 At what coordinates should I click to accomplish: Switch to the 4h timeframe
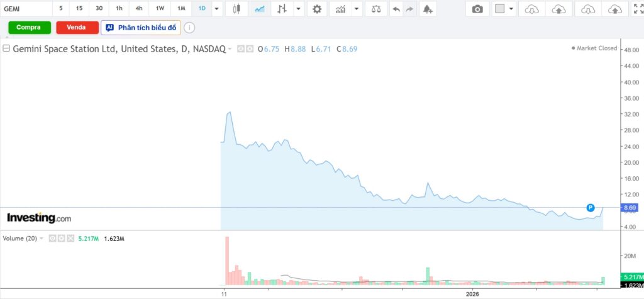tap(139, 8)
